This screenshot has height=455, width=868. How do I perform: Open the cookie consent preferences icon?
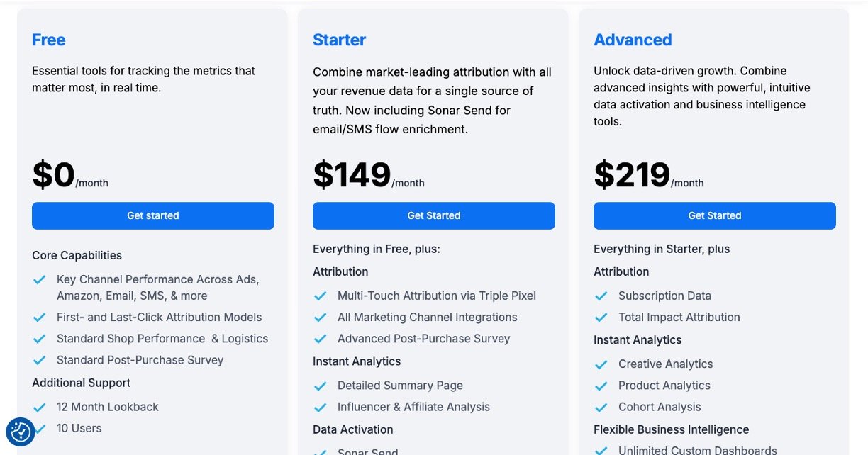21,432
